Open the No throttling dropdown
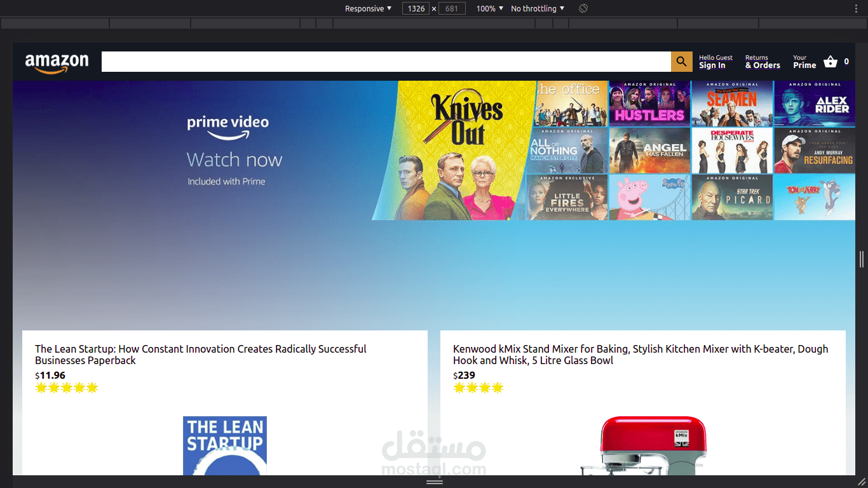868x488 pixels. pyautogui.click(x=538, y=8)
